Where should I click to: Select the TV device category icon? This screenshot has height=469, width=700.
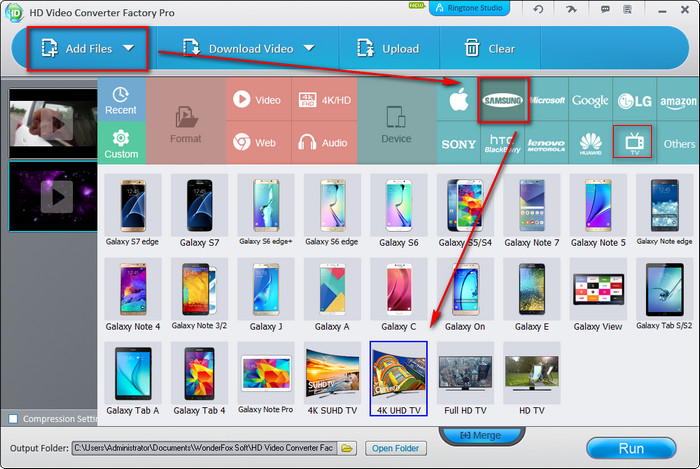(634, 143)
